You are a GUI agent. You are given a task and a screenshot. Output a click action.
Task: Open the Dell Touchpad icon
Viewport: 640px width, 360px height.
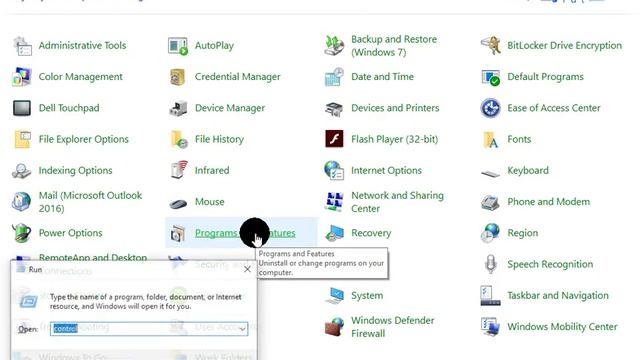[x=22, y=108]
